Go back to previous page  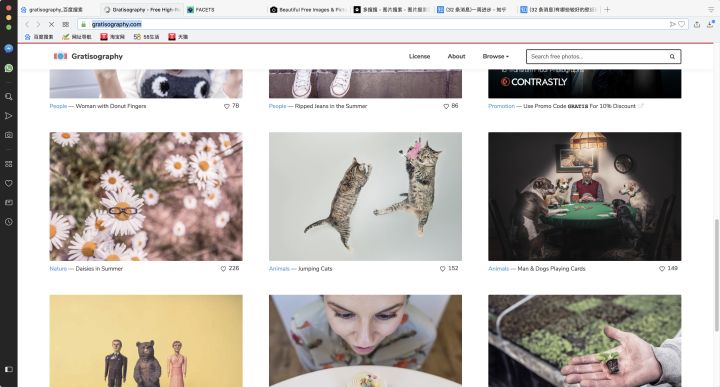tap(27, 24)
